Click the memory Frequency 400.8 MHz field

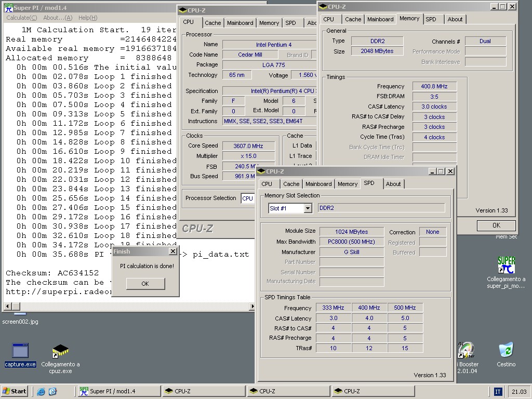tap(434, 87)
